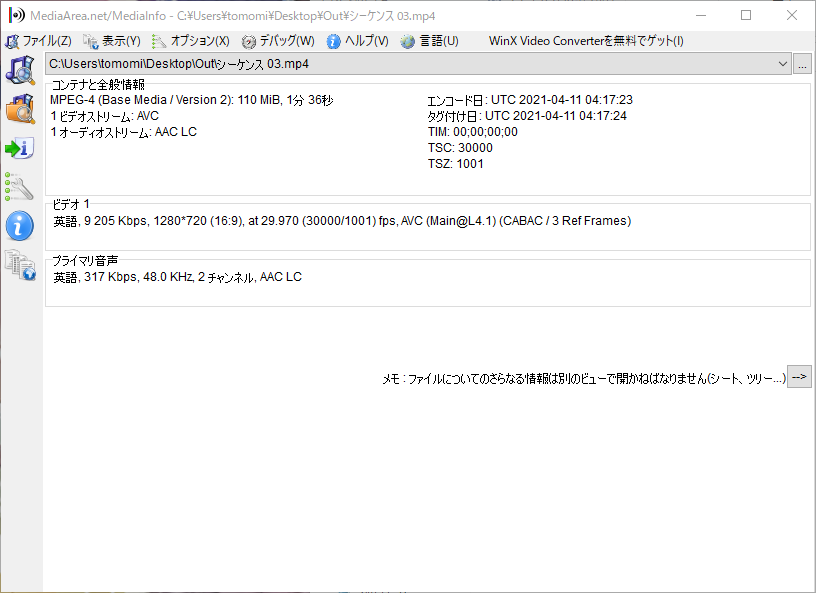Click the 'TSC: 30000' value
Viewport: 816px width, 593px height.
tap(460, 148)
